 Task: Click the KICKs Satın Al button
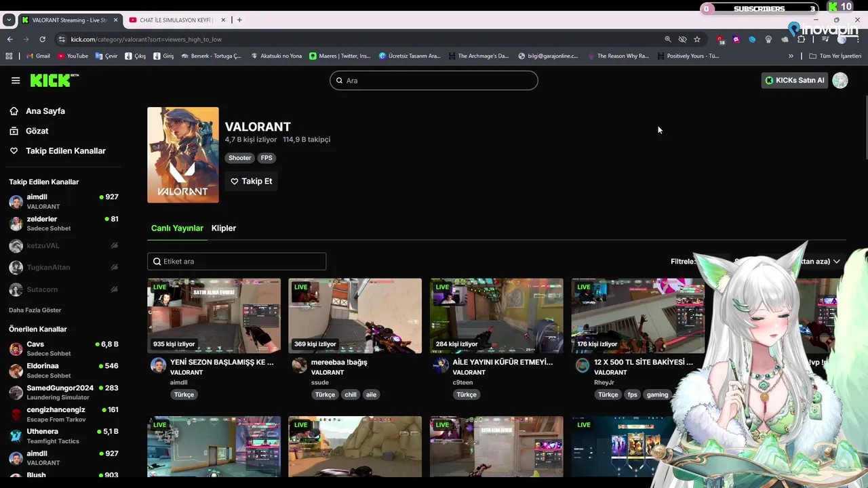point(794,81)
